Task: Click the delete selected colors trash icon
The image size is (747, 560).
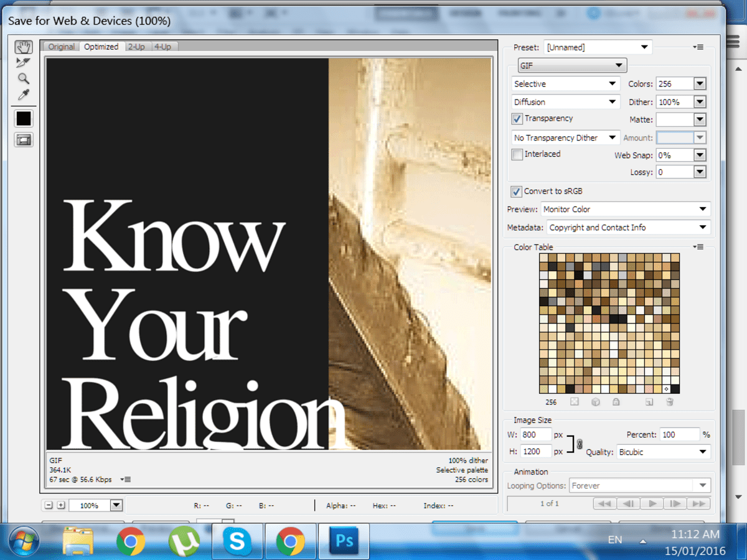Action: tap(669, 402)
